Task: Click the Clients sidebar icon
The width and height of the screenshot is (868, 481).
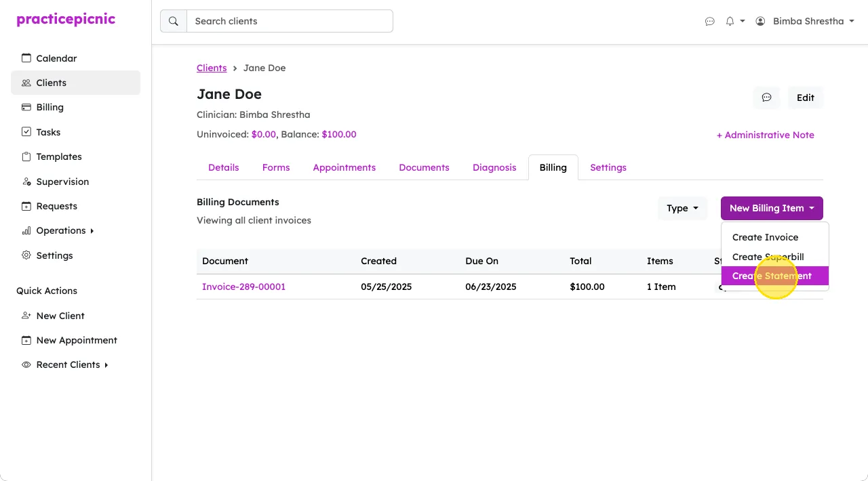Action: tap(26, 83)
